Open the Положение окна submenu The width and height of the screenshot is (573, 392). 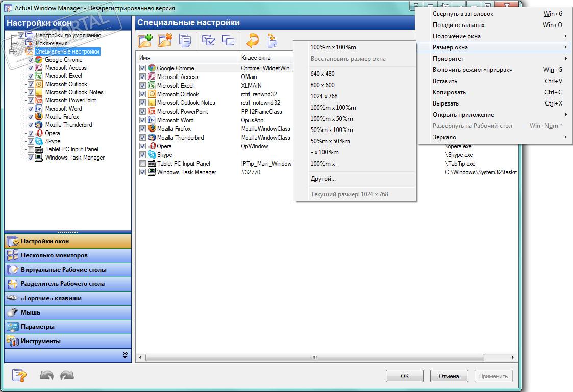[x=494, y=36]
